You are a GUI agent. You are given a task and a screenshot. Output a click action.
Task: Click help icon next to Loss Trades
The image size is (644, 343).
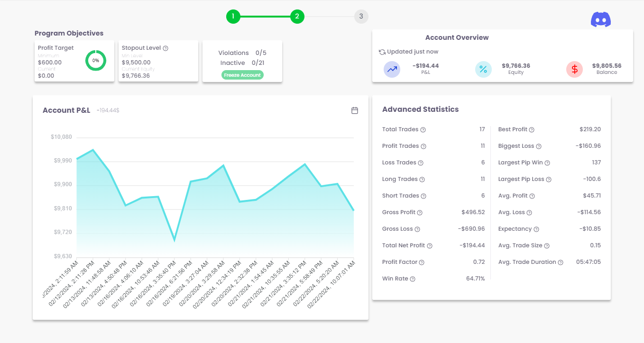(x=421, y=163)
